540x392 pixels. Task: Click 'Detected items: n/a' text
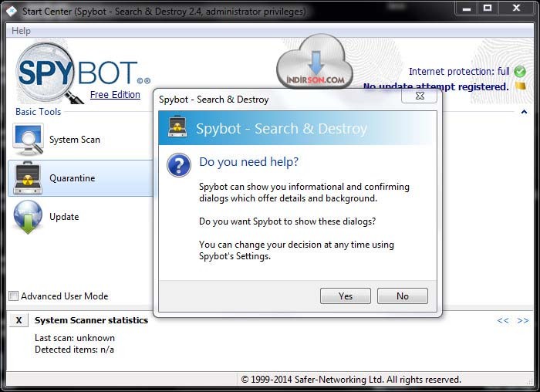tap(74, 350)
